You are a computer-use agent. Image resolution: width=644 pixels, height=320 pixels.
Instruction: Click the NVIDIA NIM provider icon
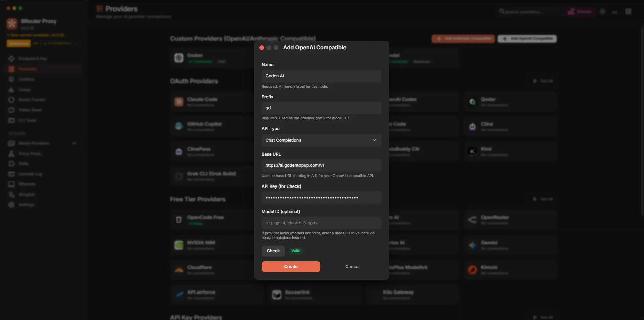(179, 245)
